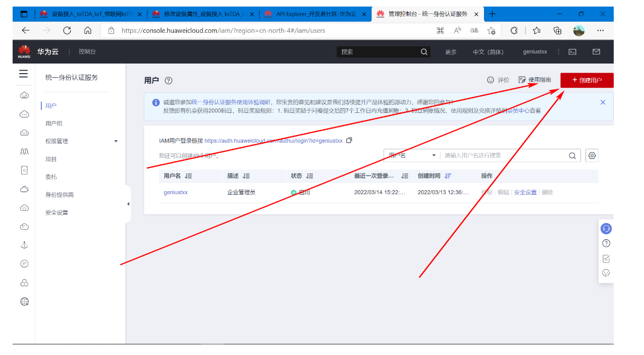The width and height of the screenshot is (644, 355).
Task: Open the customer service headset icon
Action: 606,228
